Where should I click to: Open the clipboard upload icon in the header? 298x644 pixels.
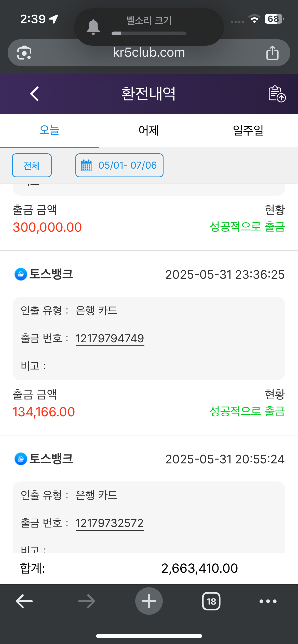(277, 94)
